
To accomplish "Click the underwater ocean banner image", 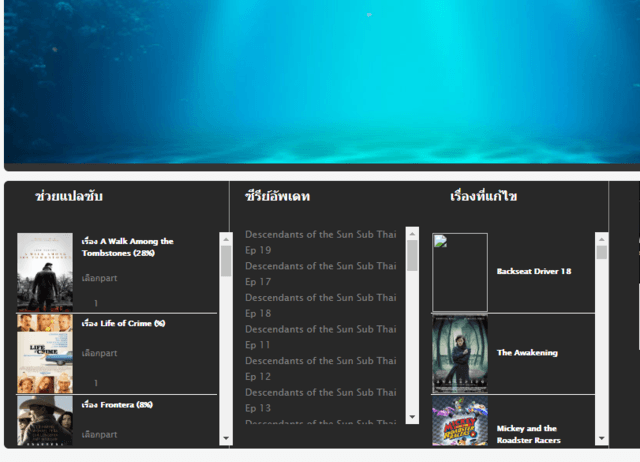I will pos(322,82).
